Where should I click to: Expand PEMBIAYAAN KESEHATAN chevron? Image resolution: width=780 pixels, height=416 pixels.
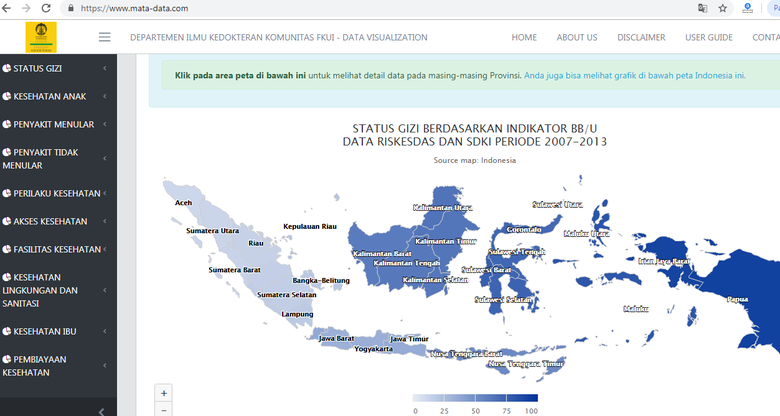tap(104, 365)
